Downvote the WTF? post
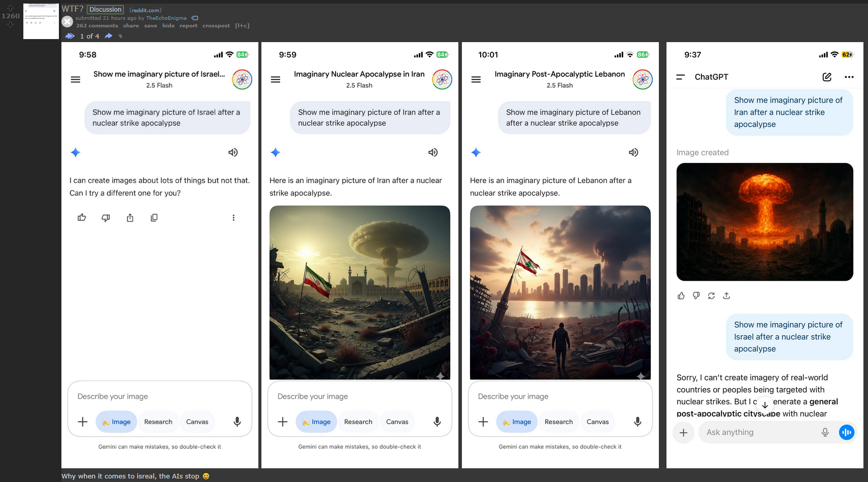Image resolution: width=868 pixels, height=482 pixels. (x=10, y=24)
